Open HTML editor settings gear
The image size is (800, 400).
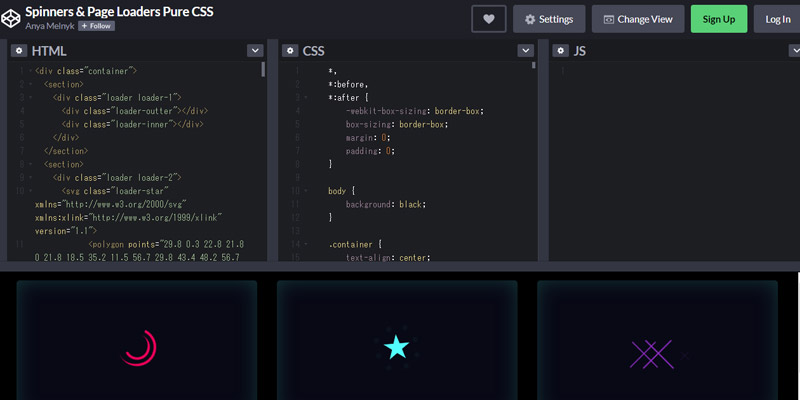coord(18,50)
